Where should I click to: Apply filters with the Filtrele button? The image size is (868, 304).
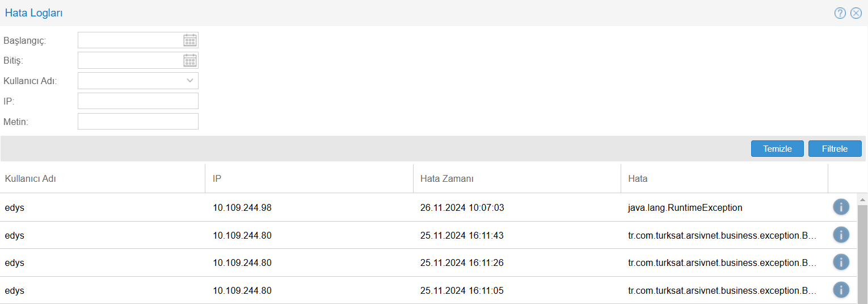click(x=835, y=149)
